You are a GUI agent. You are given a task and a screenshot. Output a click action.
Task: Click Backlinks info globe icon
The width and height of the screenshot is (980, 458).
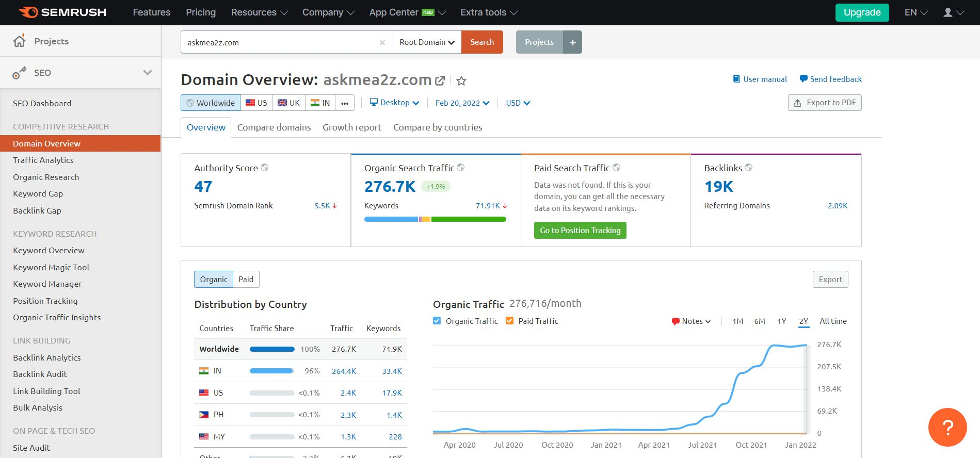point(748,168)
